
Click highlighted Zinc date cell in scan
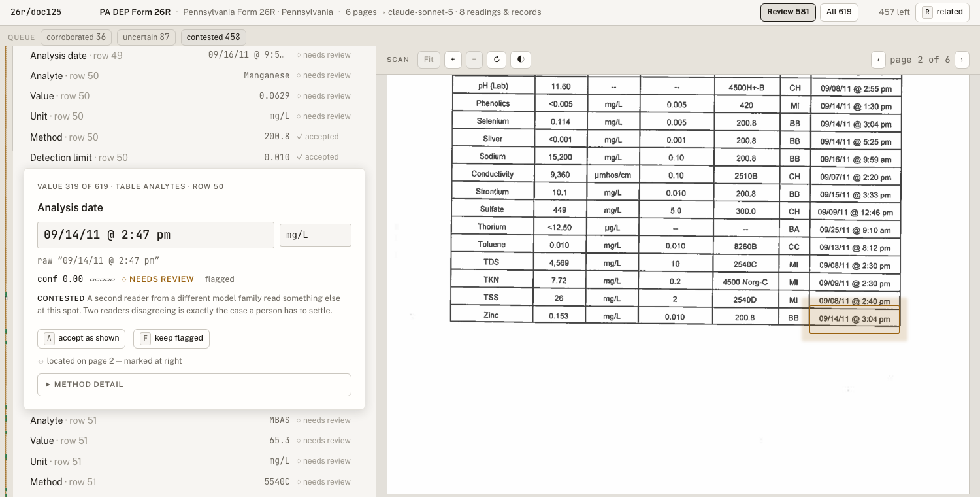coord(855,319)
